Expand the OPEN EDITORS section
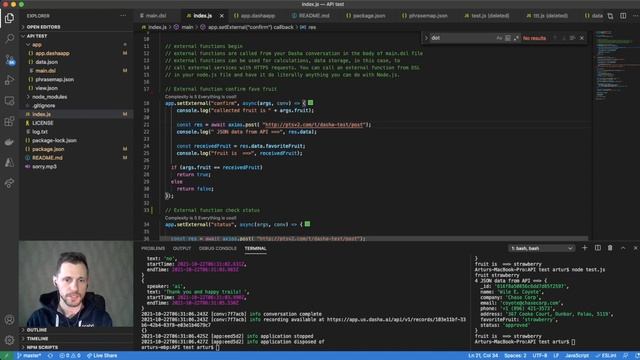This screenshot has width=640, height=360. pyautogui.click(x=43, y=27)
